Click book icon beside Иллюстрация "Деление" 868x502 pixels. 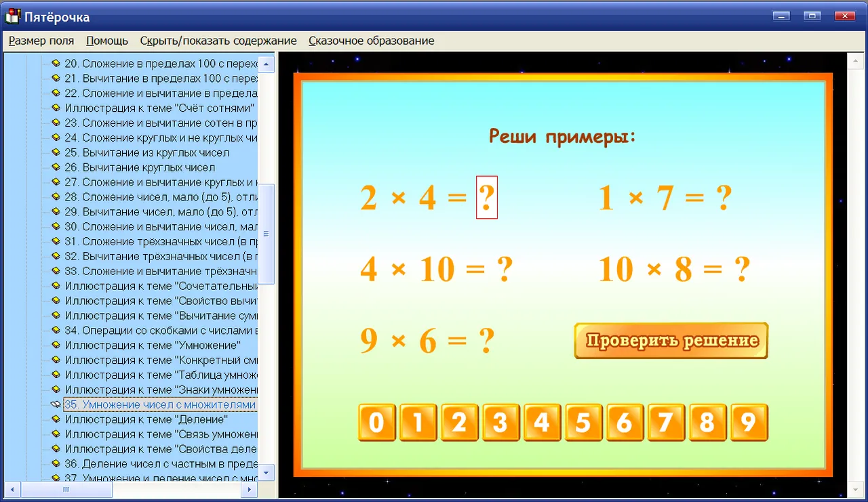tap(56, 420)
